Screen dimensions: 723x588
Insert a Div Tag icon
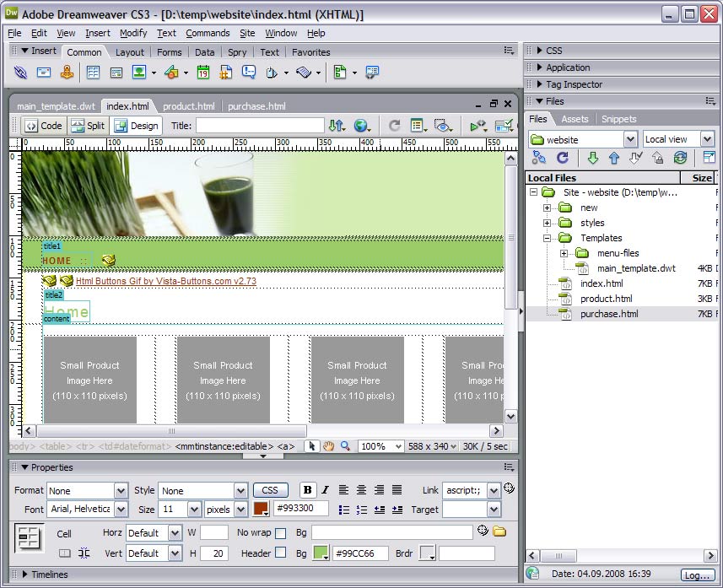pyautogui.click(x=116, y=73)
